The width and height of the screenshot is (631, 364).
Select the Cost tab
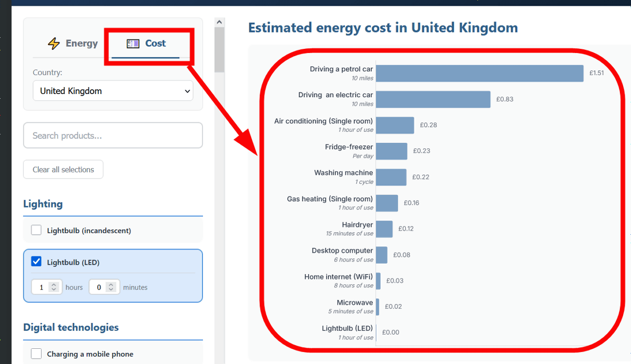pos(146,44)
